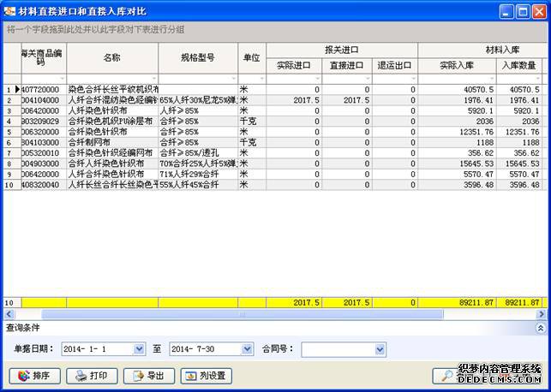Open the end date dropdown 2014-7-30

(x=247, y=349)
